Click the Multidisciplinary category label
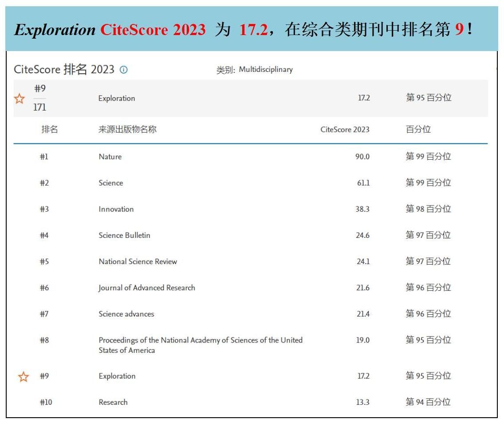 [x=266, y=70]
